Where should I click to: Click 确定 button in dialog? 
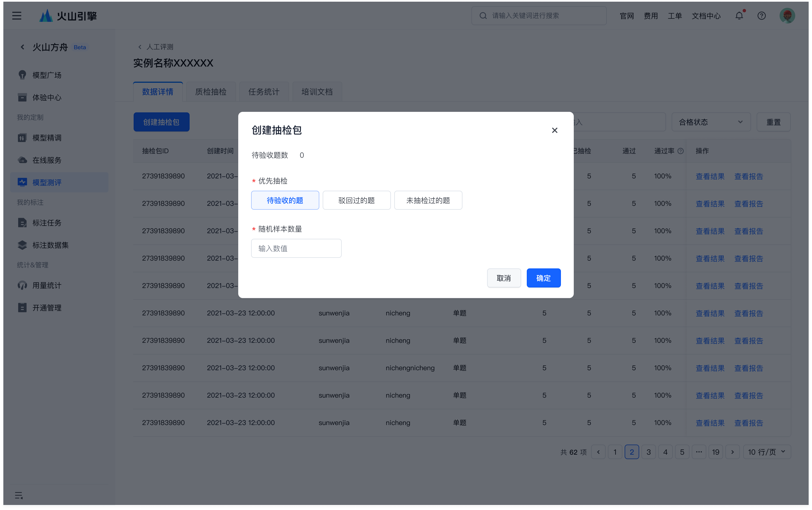tap(544, 278)
